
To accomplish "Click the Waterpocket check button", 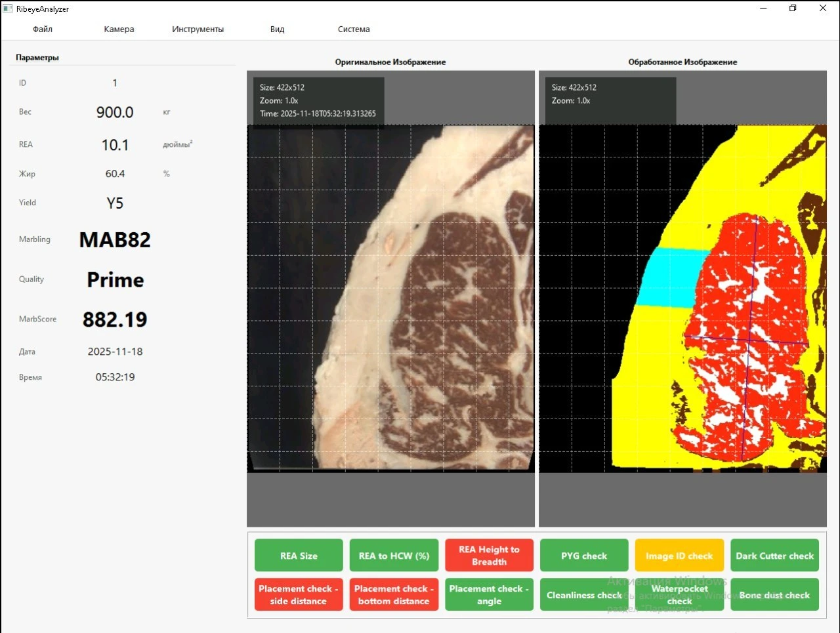I will (679, 595).
